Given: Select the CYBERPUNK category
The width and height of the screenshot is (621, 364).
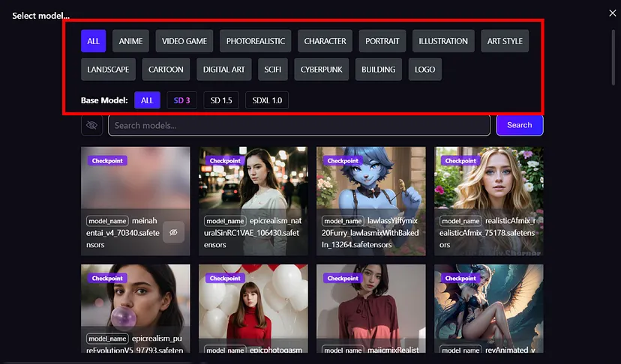Looking at the screenshot, I should coord(321,70).
